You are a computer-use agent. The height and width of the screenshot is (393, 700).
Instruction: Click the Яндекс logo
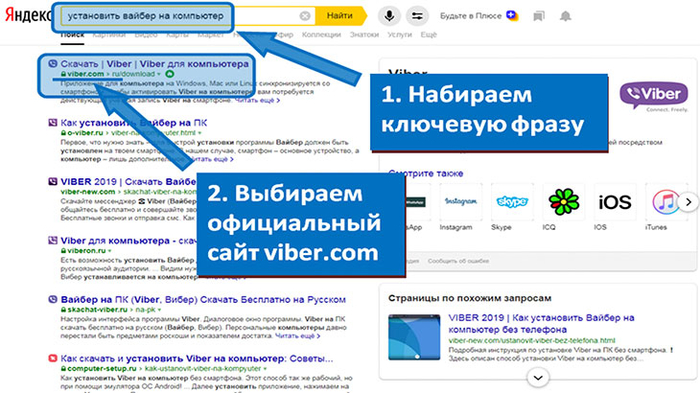click(27, 15)
